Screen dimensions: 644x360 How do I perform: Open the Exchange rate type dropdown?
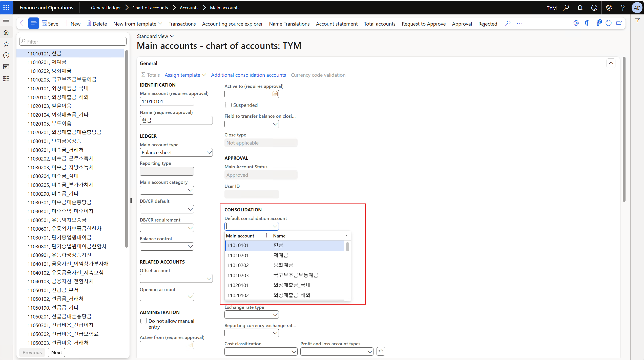point(275,315)
